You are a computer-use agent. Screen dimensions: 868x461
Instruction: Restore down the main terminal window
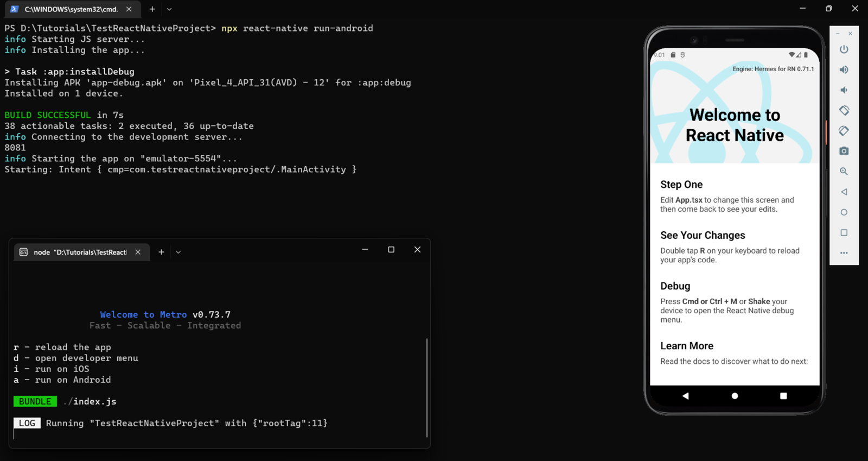(828, 9)
